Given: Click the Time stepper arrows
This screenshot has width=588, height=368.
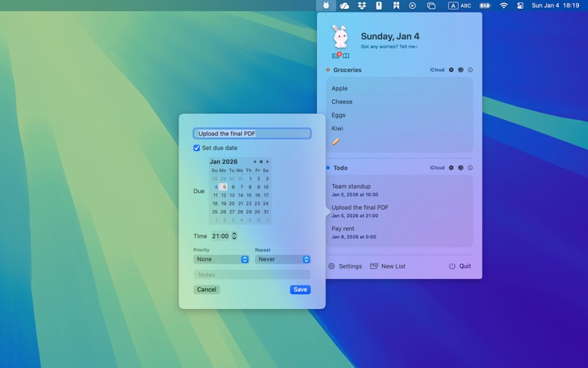Looking at the screenshot, I should (x=234, y=236).
